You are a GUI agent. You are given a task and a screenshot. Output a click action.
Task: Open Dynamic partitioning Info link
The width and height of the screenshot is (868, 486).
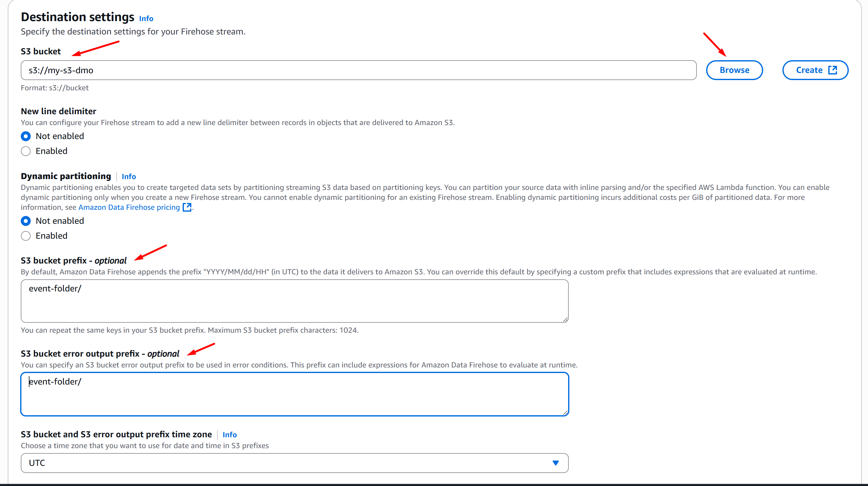click(x=128, y=176)
